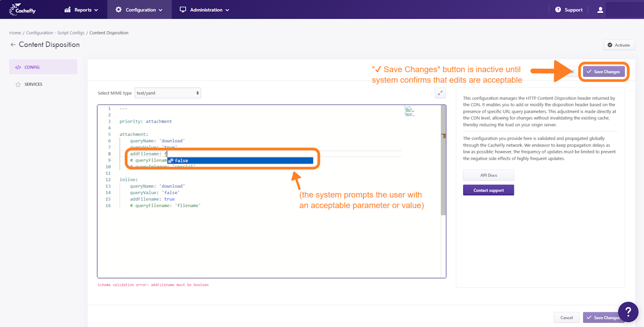Click the line 'priority: attachment'

coord(146,121)
